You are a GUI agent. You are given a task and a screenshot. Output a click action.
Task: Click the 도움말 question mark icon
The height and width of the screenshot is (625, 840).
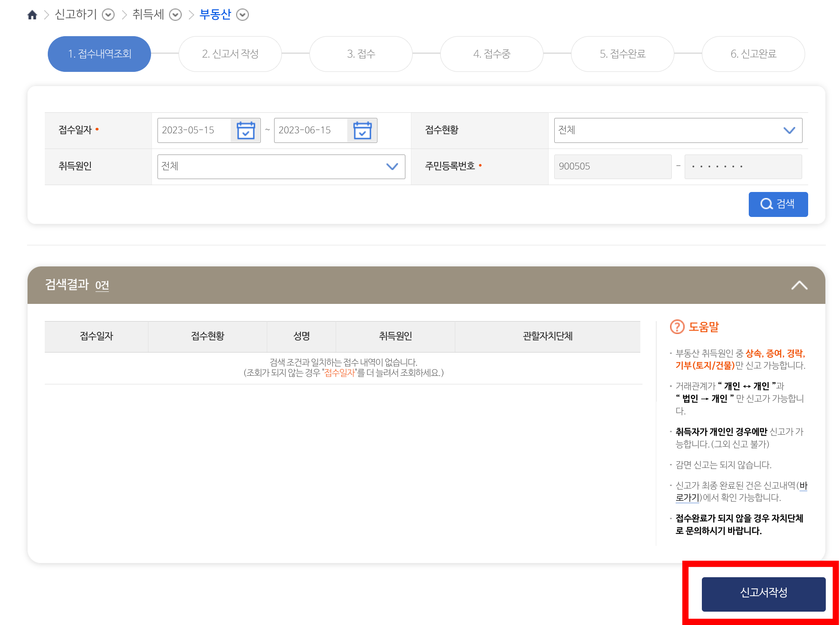coord(677,327)
